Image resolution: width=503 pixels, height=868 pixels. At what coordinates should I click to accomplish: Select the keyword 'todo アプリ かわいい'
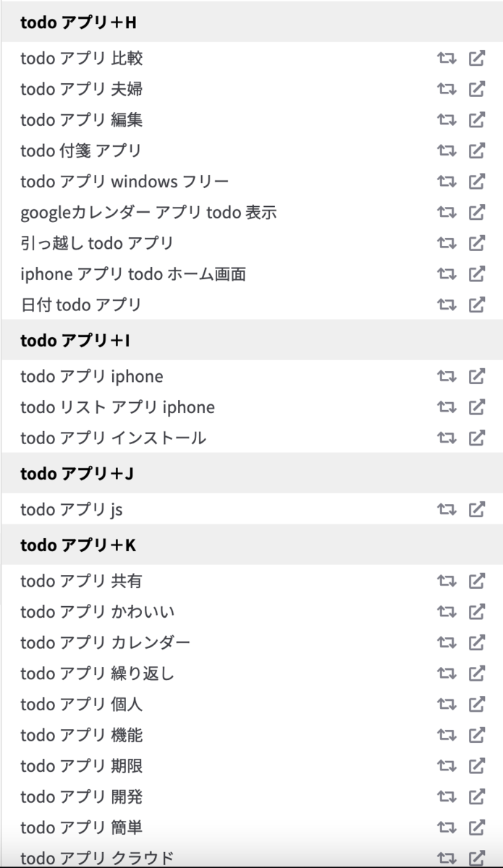click(98, 612)
